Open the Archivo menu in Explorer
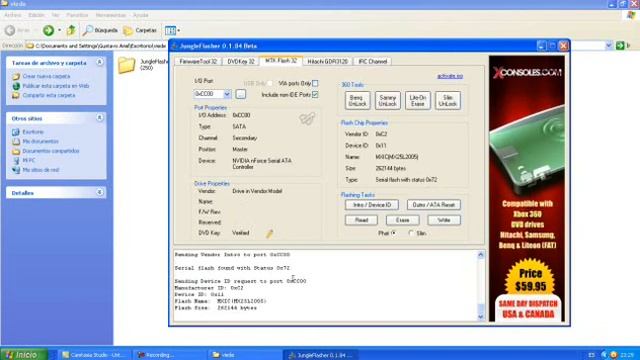This screenshot has width=640, height=360. tap(13, 15)
